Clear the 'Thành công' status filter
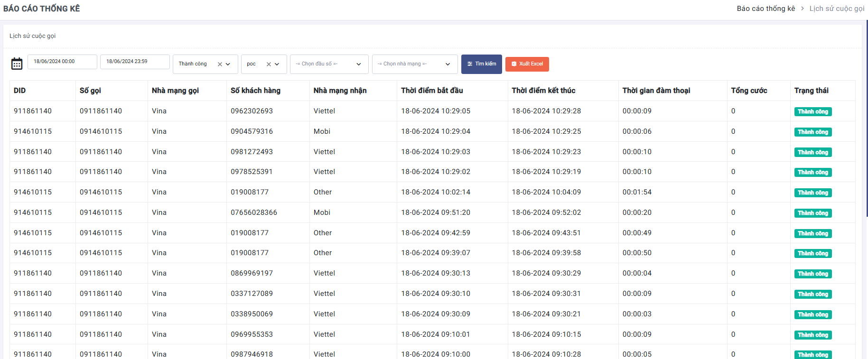868x359 pixels. 220,64
